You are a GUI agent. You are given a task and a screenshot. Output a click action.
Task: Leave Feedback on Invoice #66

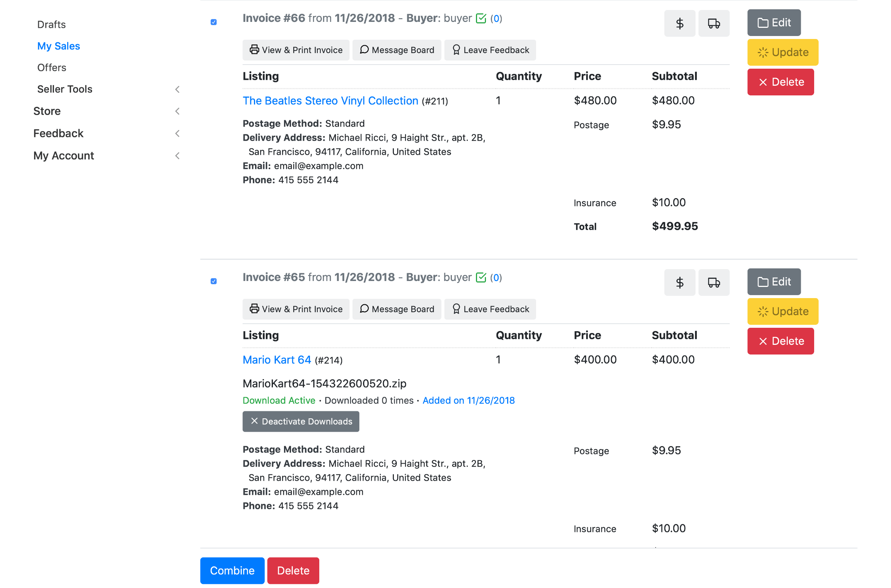[x=490, y=50]
